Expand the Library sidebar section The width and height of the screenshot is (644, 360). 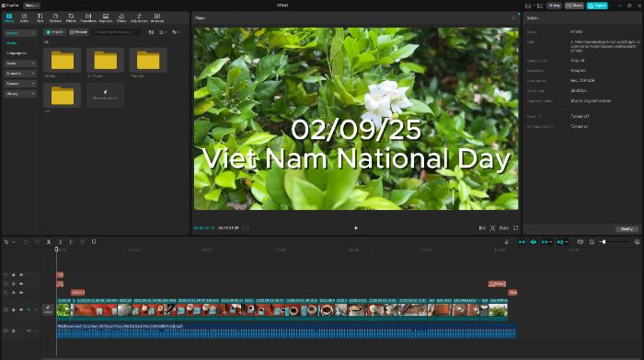[x=20, y=94]
